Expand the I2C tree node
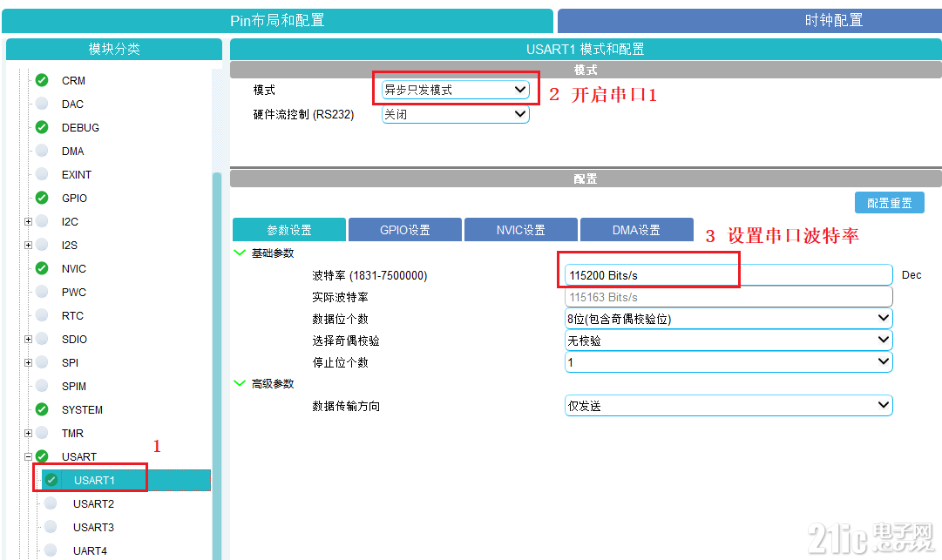Screen dimensions: 942x560 (x=28, y=221)
